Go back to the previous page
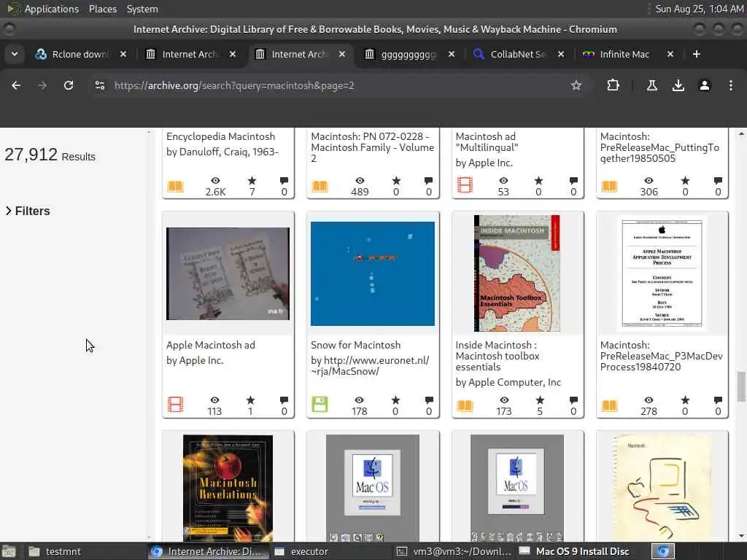 [x=16, y=85]
